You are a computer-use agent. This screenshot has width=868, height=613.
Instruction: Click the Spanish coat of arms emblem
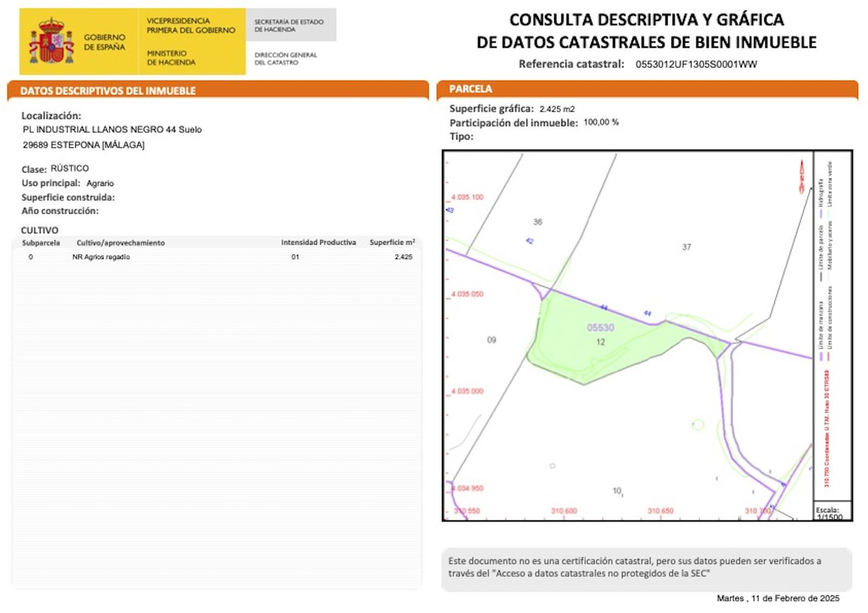coord(51,41)
